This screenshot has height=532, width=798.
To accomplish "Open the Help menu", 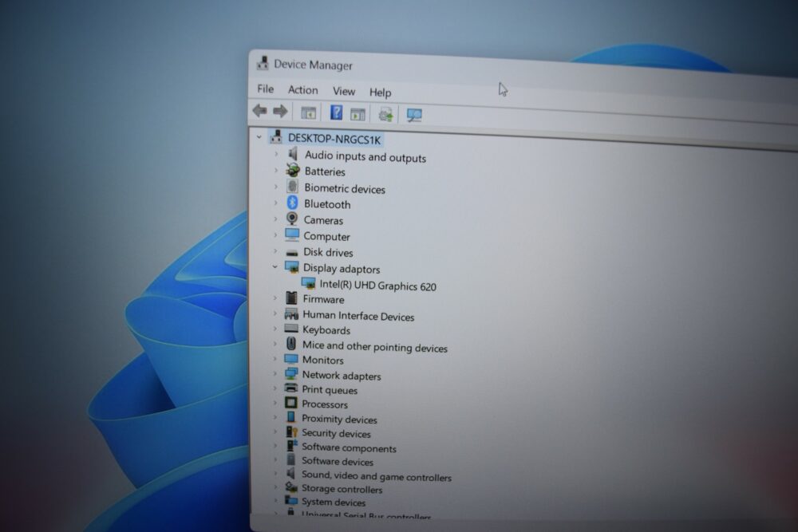I will coord(380,93).
